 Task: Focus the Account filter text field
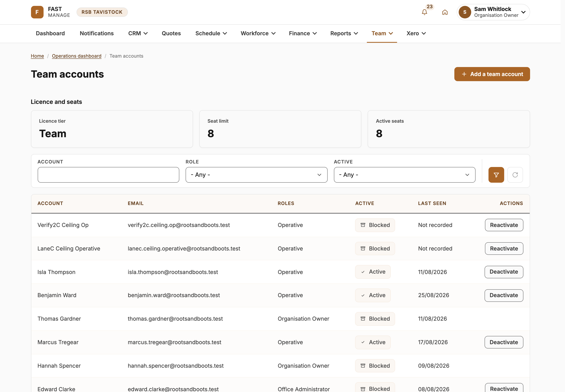tap(108, 175)
